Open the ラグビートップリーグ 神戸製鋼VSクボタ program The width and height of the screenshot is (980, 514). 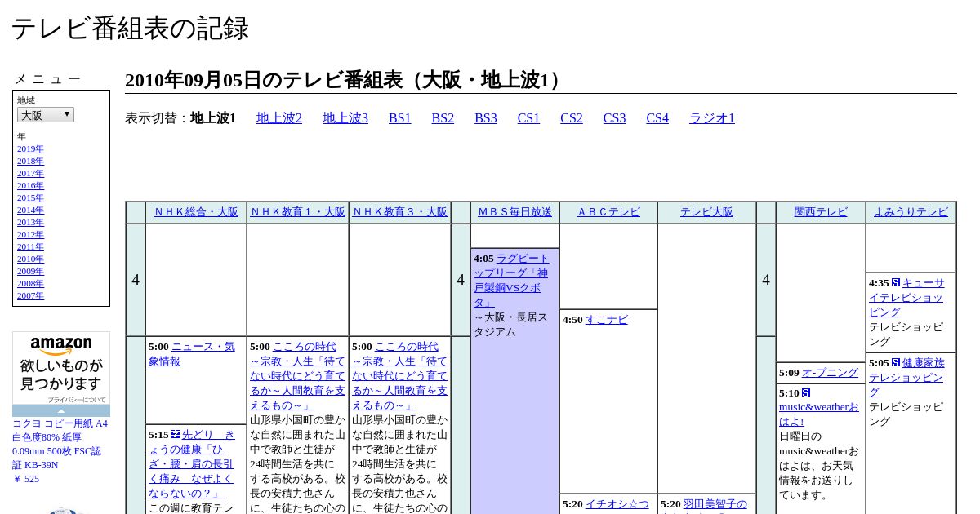512,280
